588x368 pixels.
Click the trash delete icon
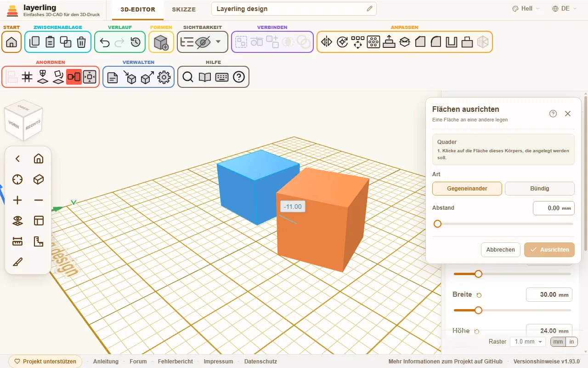coord(81,42)
